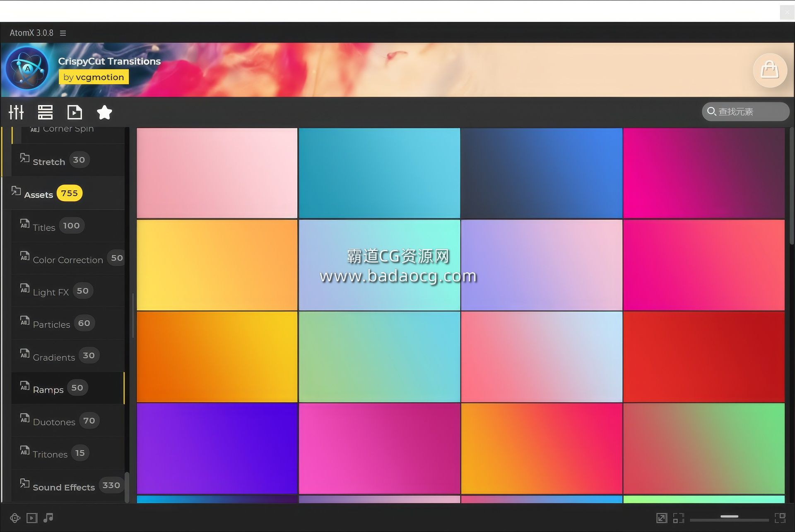Adjust the thumbnail size slider
The height and width of the screenshot is (532, 795).
(x=729, y=517)
